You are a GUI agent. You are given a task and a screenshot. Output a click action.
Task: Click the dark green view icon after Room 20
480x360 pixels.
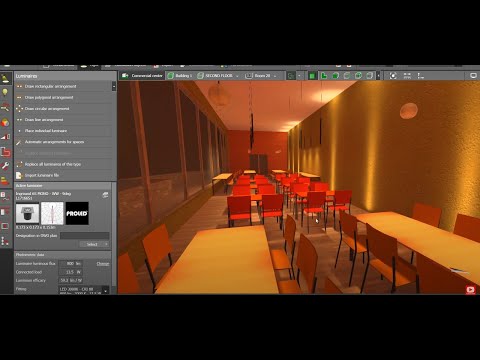(291, 76)
